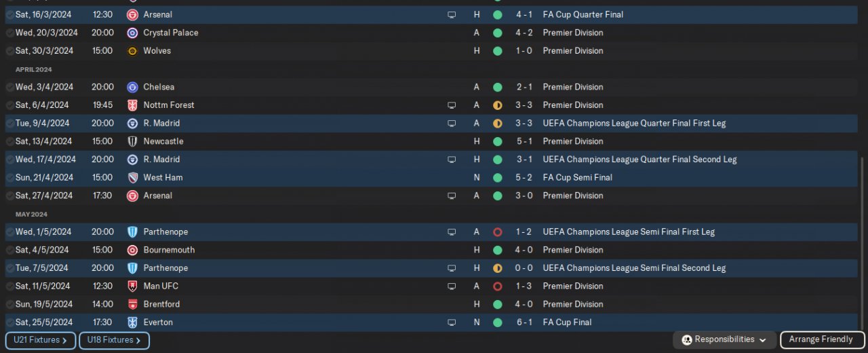
Task: Click the draw indicator on Nottm Forest match
Action: (x=497, y=105)
